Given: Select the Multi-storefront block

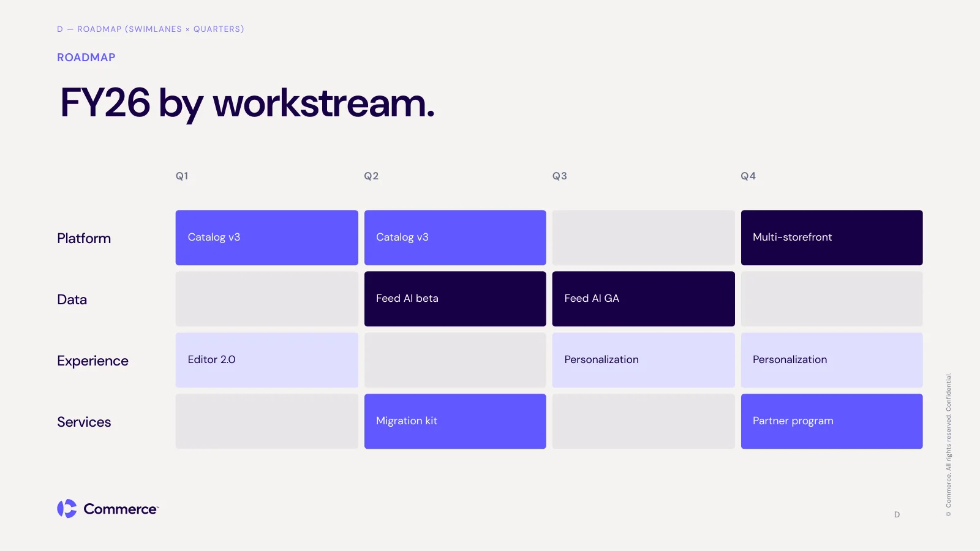Looking at the screenshot, I should [x=832, y=238].
